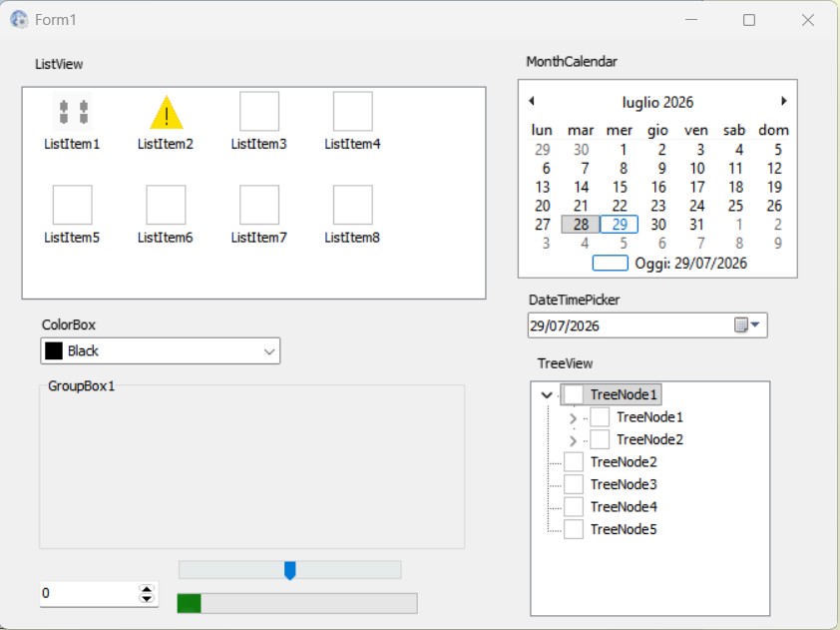Expand the child TreeNode1 chevron
Screen dimensions: 840x630
pyautogui.click(x=573, y=418)
